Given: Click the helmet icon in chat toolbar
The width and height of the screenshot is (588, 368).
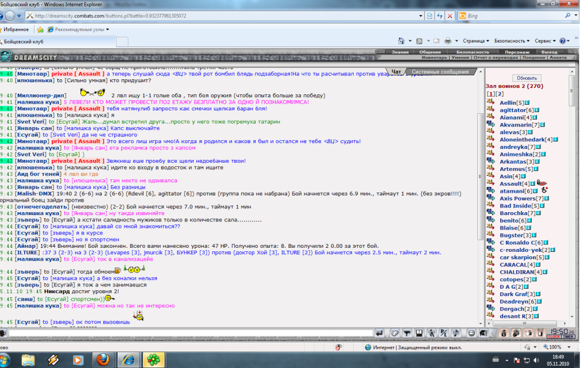Looking at the screenshot, I should [x=483, y=333].
